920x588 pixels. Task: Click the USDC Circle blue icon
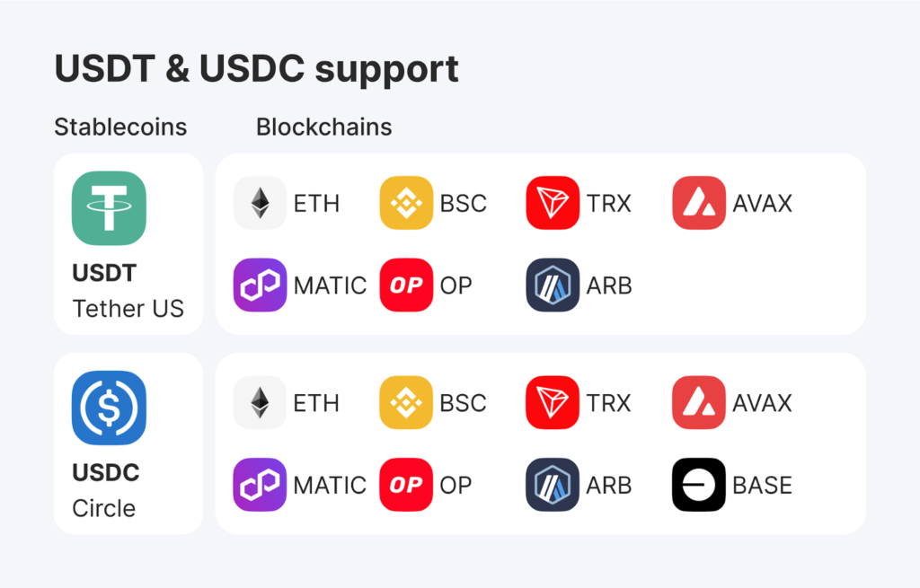pos(109,408)
